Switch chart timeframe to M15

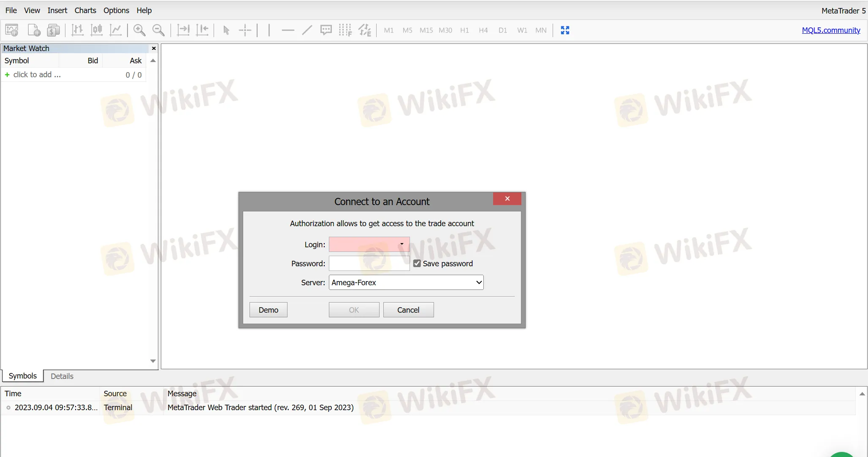click(426, 30)
